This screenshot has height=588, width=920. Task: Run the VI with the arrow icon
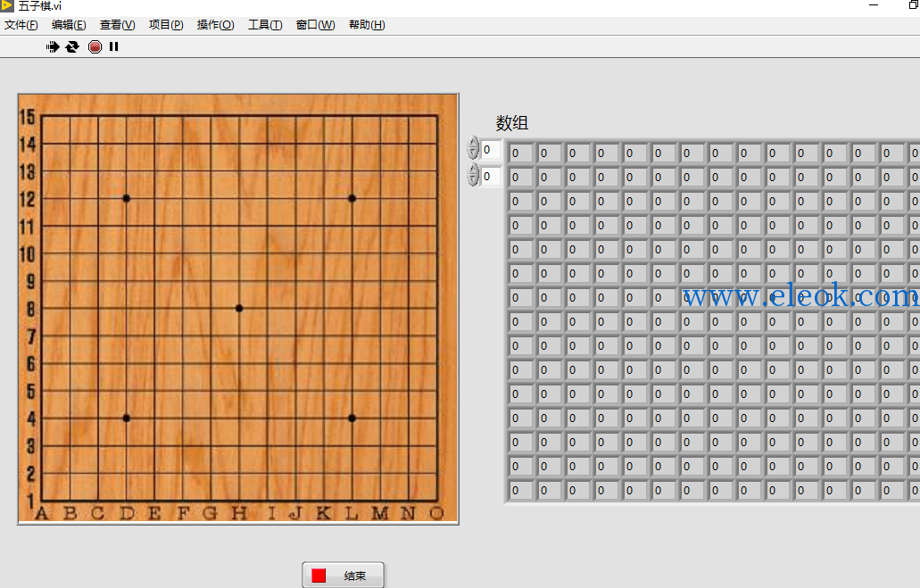(53, 47)
